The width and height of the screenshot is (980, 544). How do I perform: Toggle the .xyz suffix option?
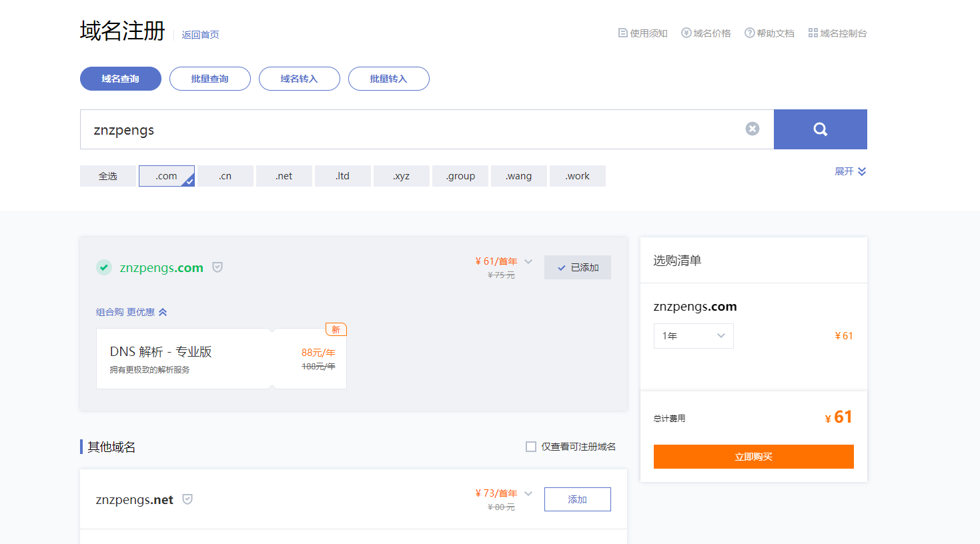tap(402, 176)
